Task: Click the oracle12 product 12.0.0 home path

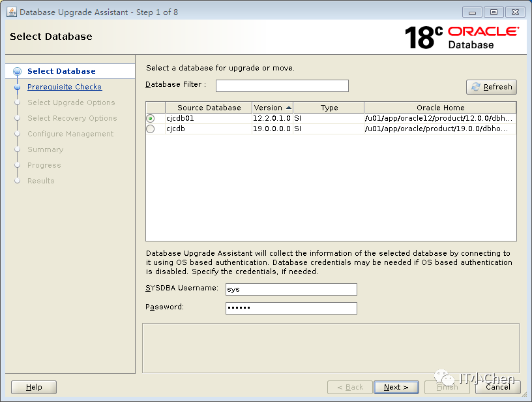Action: coord(439,118)
